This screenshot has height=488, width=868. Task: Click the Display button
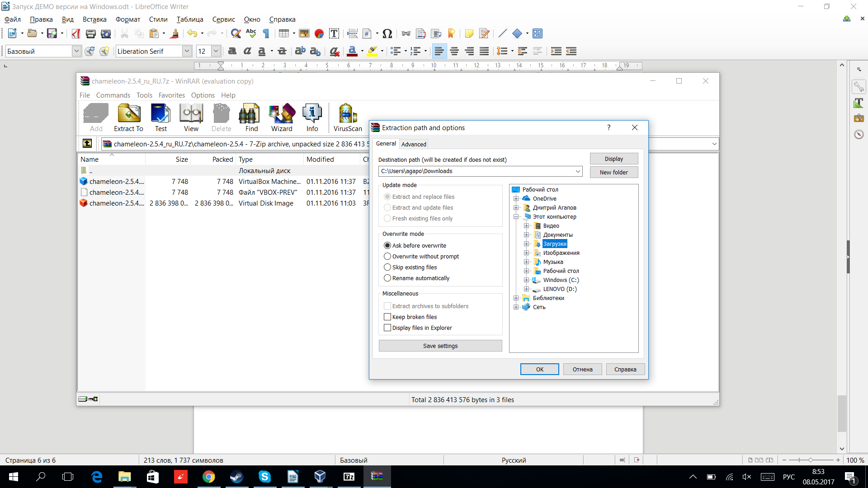(614, 159)
